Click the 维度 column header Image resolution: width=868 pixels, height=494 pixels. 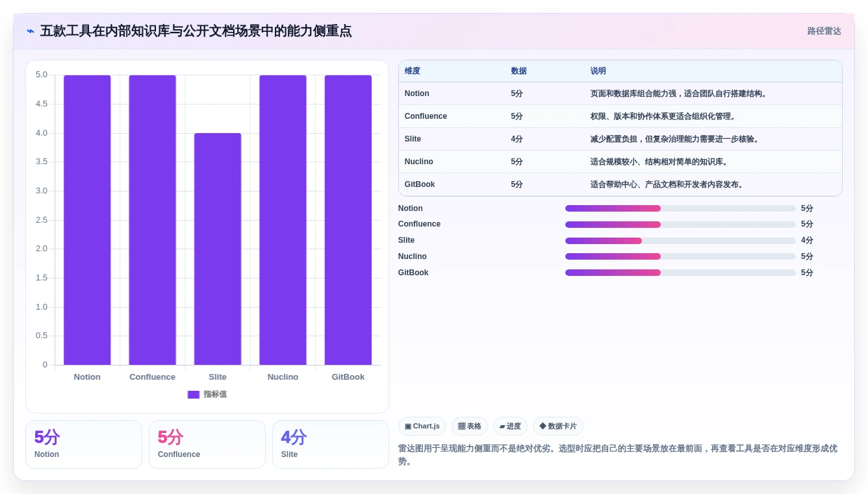413,71
